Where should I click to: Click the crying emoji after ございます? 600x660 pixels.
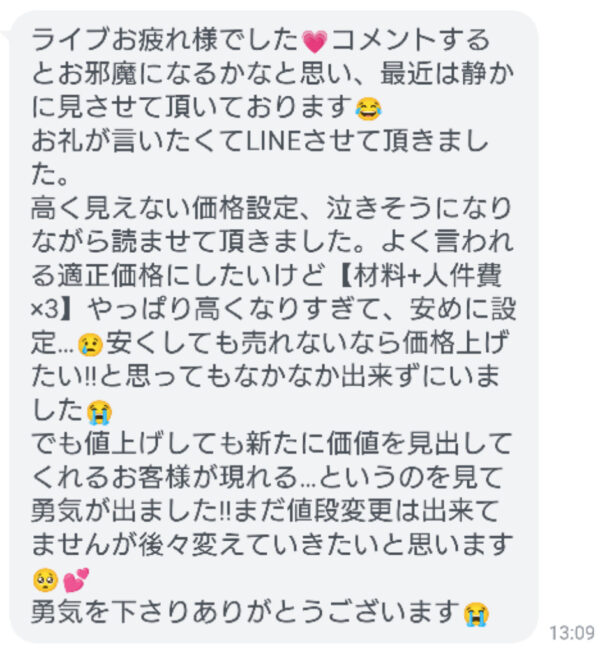(x=476, y=614)
